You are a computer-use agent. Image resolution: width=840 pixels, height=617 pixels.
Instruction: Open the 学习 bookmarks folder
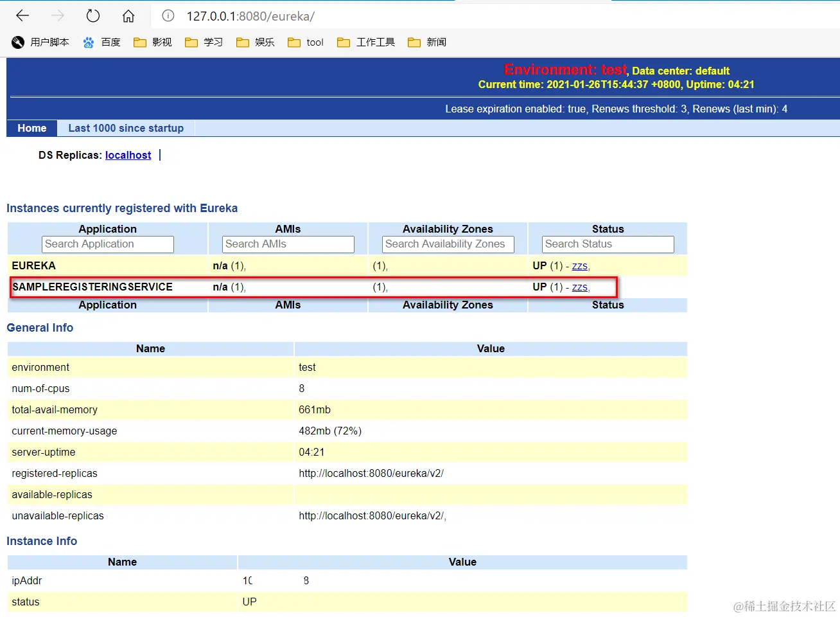coord(204,42)
